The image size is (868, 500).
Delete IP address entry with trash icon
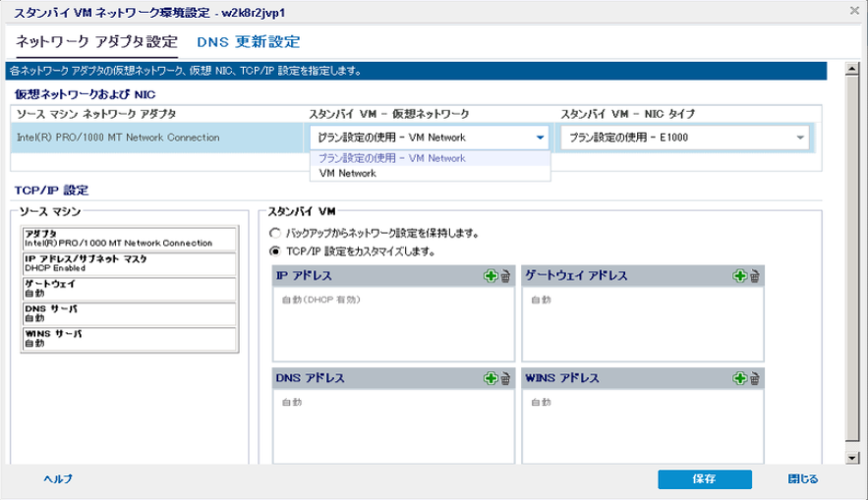tap(505, 275)
